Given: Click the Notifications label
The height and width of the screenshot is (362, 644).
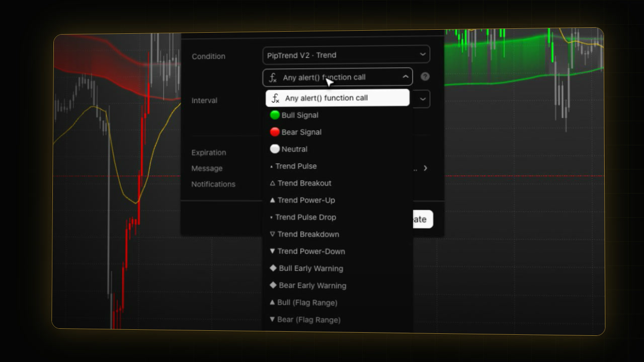Looking at the screenshot, I should [x=213, y=184].
